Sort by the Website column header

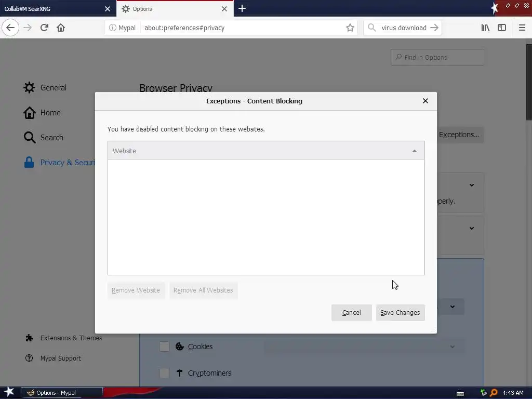266,151
